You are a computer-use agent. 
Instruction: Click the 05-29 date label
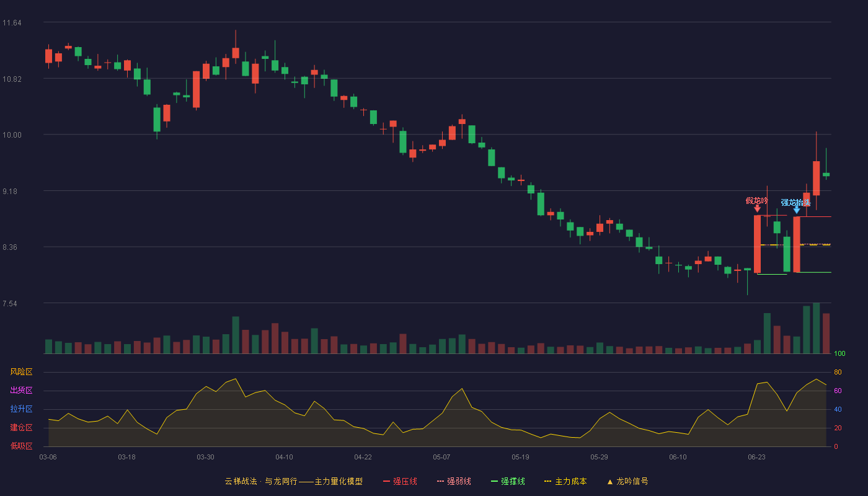(599, 457)
